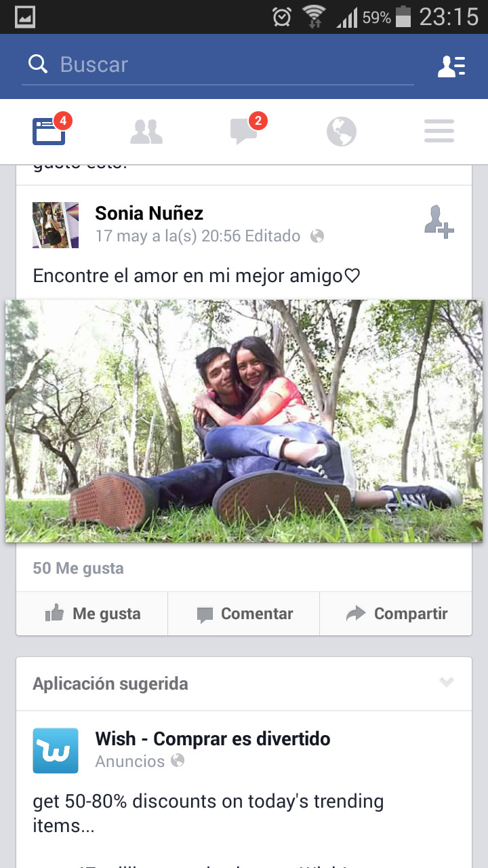Screen dimensions: 488x868
Task: Share the post with Compartir
Action: pyautogui.click(x=396, y=614)
